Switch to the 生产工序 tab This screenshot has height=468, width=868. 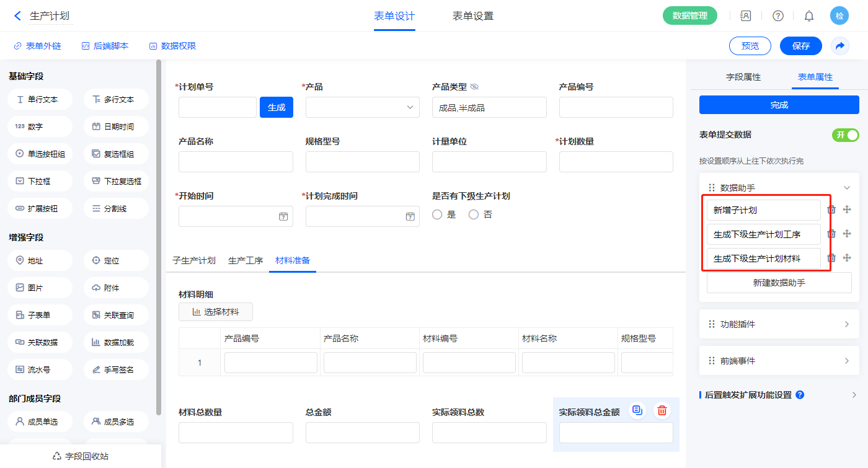[246, 260]
